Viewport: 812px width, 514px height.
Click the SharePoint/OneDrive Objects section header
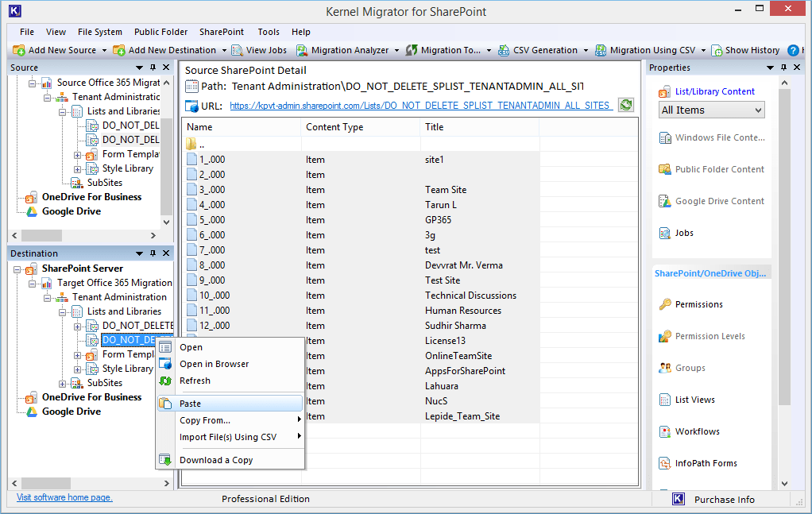pos(710,273)
